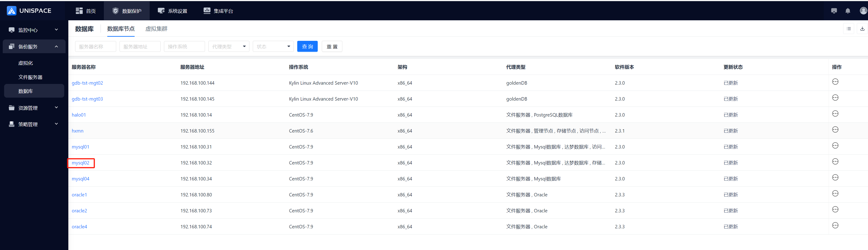
Task: Click the 策略管理 sidebar icon
Action: click(x=12, y=124)
